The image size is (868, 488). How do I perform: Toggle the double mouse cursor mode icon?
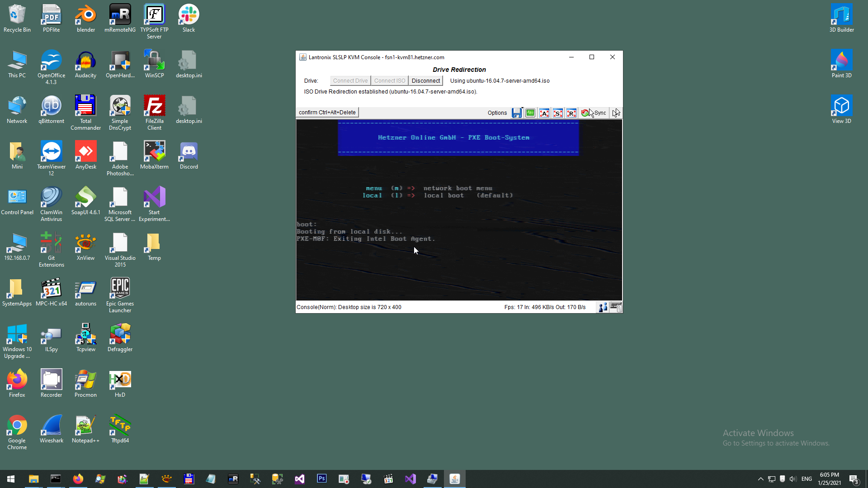[616, 113]
